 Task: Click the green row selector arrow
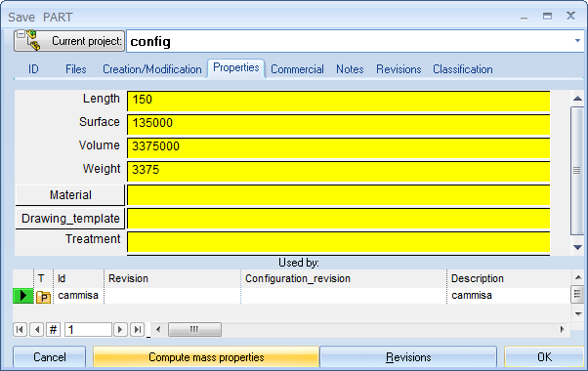[22, 296]
